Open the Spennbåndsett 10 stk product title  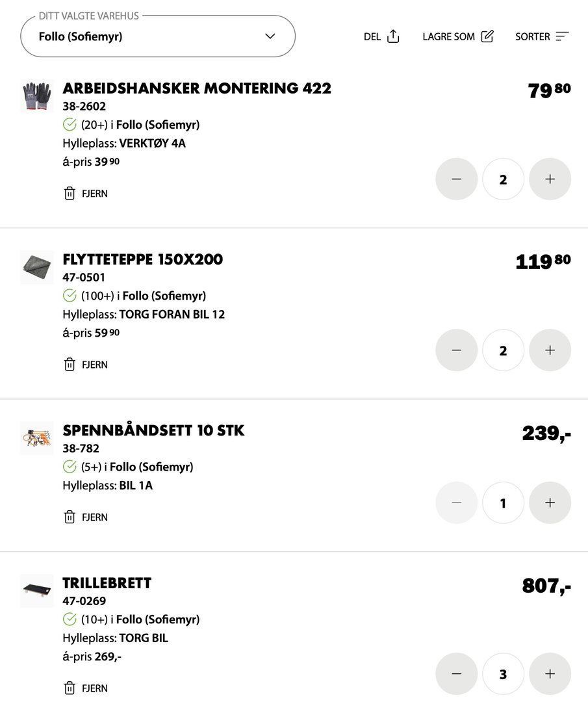tap(153, 430)
